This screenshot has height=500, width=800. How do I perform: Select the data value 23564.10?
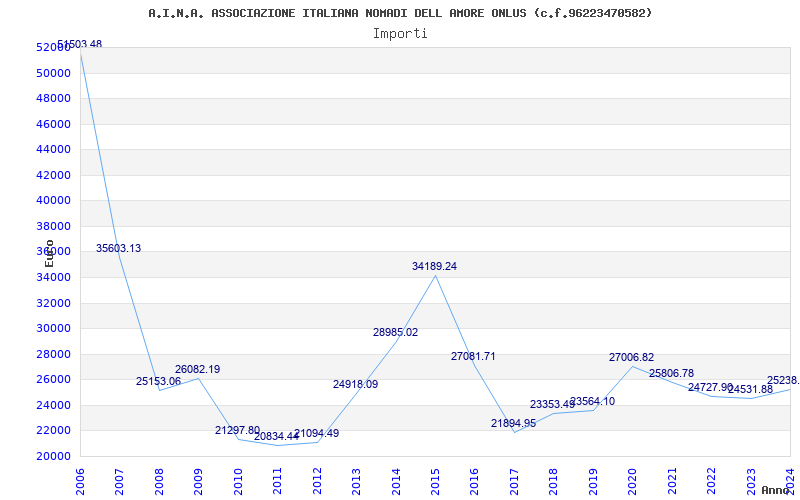pyautogui.click(x=592, y=402)
